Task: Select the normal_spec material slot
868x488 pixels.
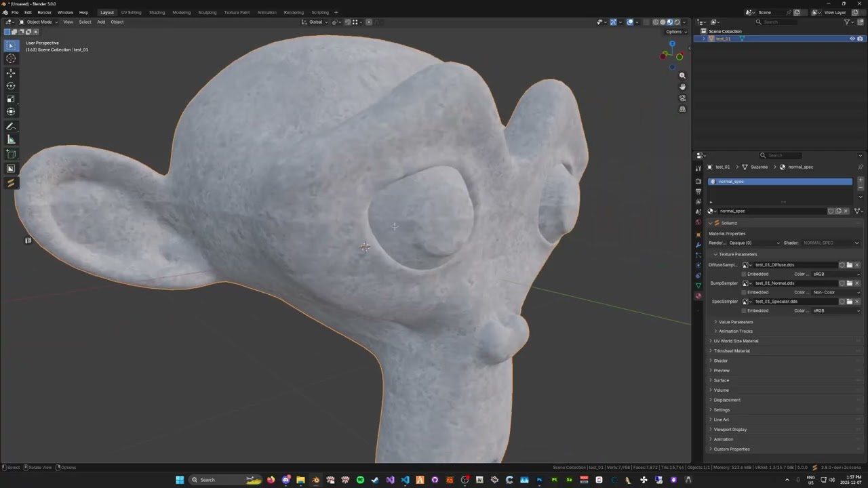Action: point(780,182)
